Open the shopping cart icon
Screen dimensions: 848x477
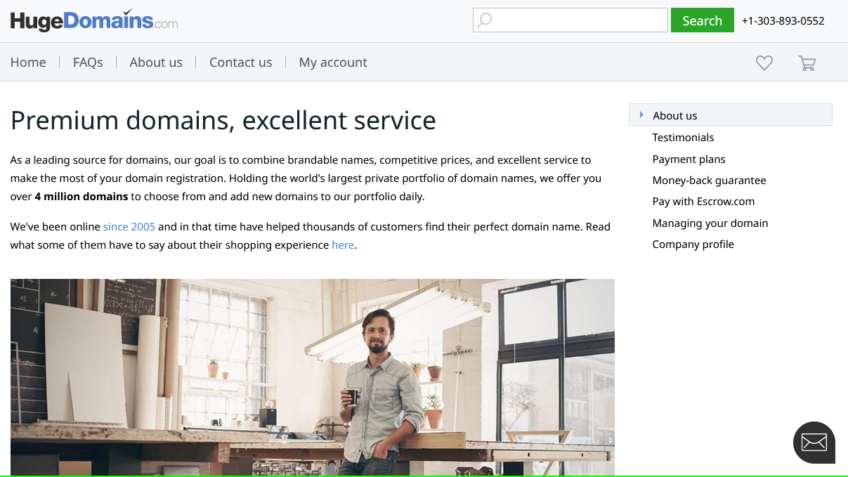pyautogui.click(x=807, y=63)
